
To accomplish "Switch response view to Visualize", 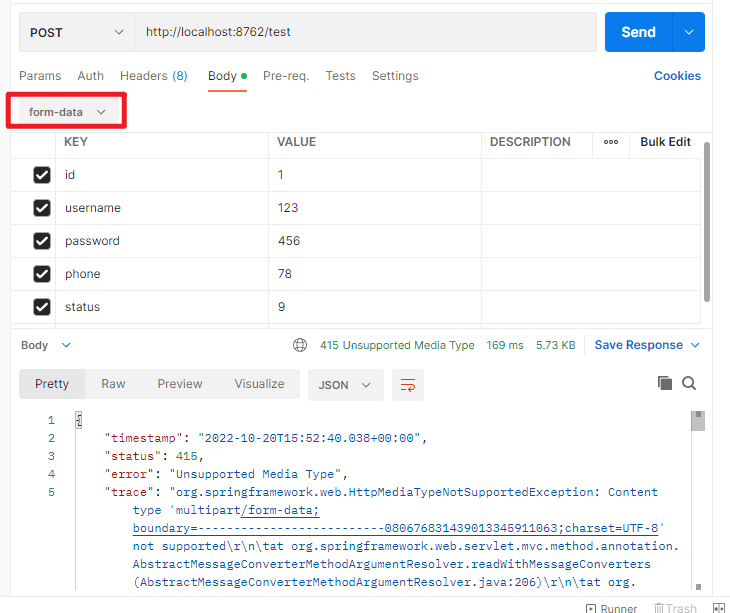I will pyautogui.click(x=259, y=384).
